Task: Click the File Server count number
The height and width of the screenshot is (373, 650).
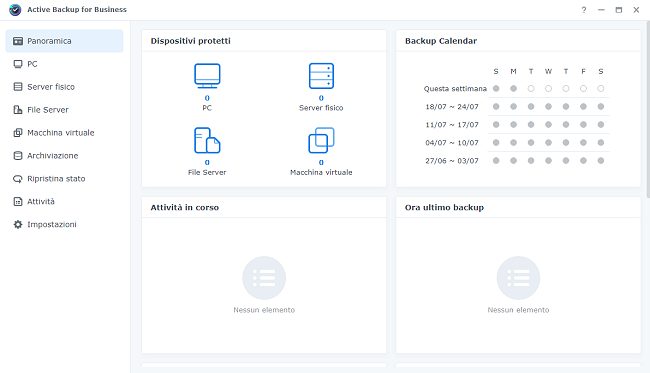Action: [207, 162]
